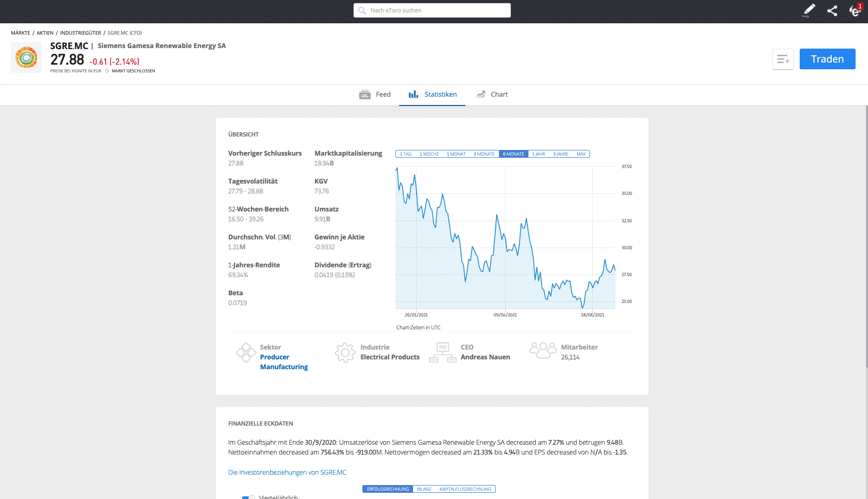Select 1 WOCHE chart range
The image size is (868, 499).
pos(429,154)
